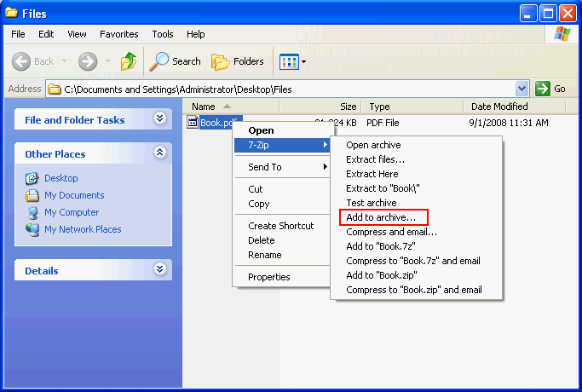Open the Tools menu
The height and width of the screenshot is (392, 582).
coord(163,34)
